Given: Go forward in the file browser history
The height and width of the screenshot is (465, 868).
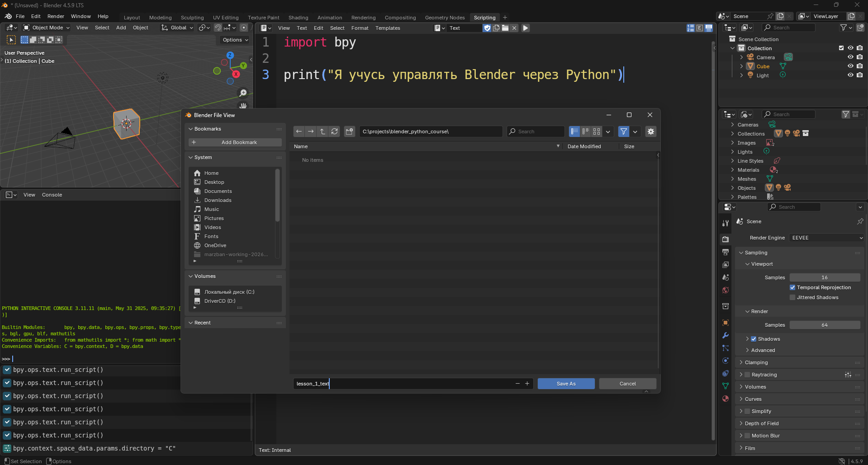Looking at the screenshot, I should 311,132.
